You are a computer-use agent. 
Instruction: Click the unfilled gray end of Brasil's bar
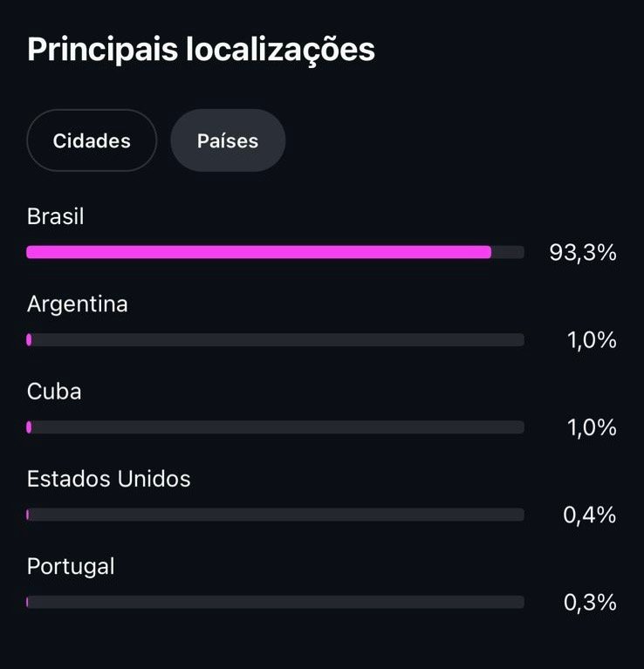click(508, 252)
